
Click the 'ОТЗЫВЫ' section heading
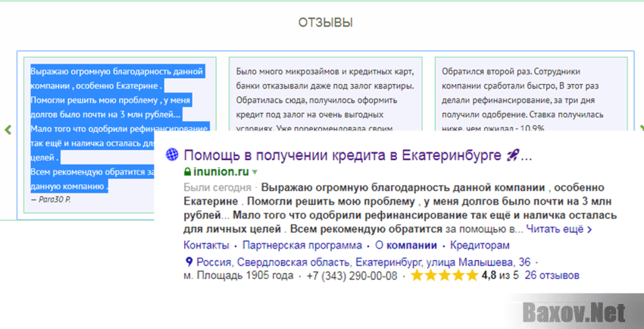pyautogui.click(x=325, y=23)
